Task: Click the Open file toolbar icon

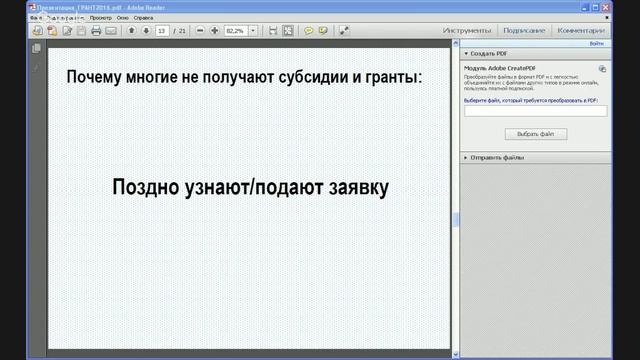Action: 38,31
